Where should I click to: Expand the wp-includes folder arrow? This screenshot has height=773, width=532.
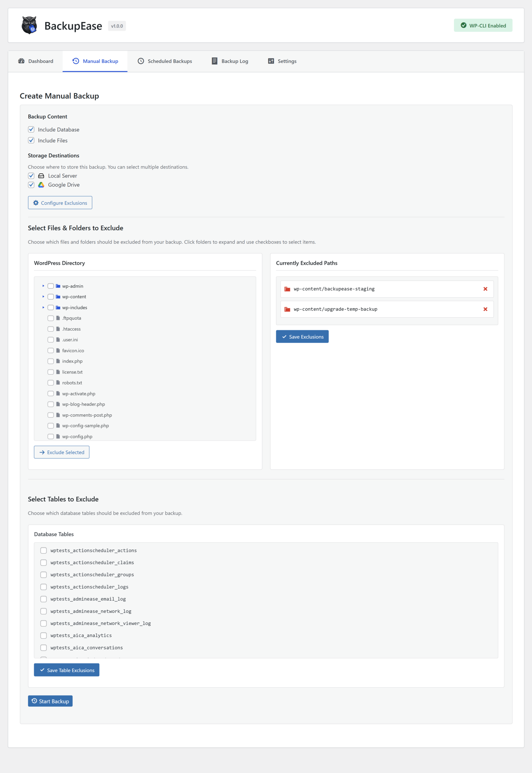click(43, 307)
